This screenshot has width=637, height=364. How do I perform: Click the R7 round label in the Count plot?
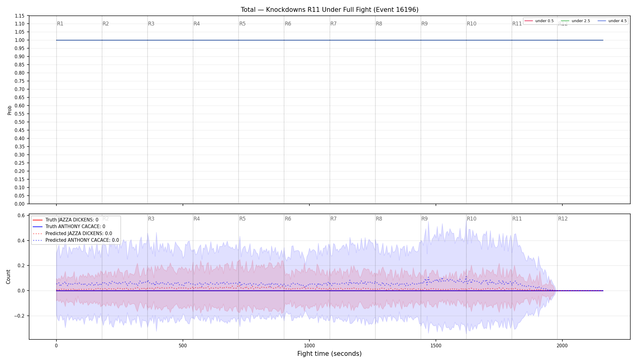(333, 219)
